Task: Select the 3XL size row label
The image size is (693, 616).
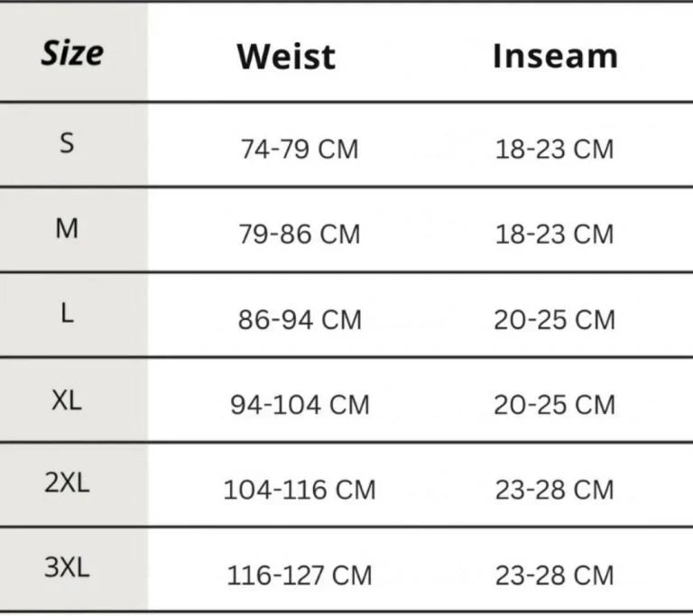Action: click(67, 568)
